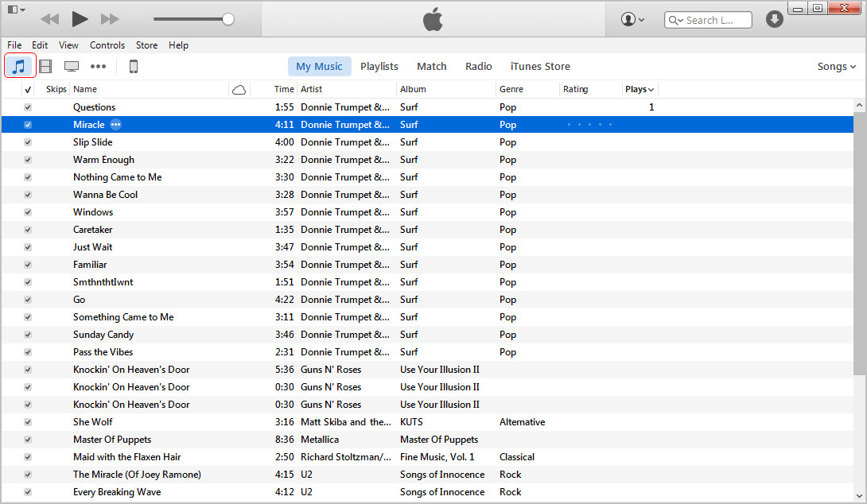Click the Apple logo in the display
The width and height of the screenshot is (867, 504).
pos(433,19)
